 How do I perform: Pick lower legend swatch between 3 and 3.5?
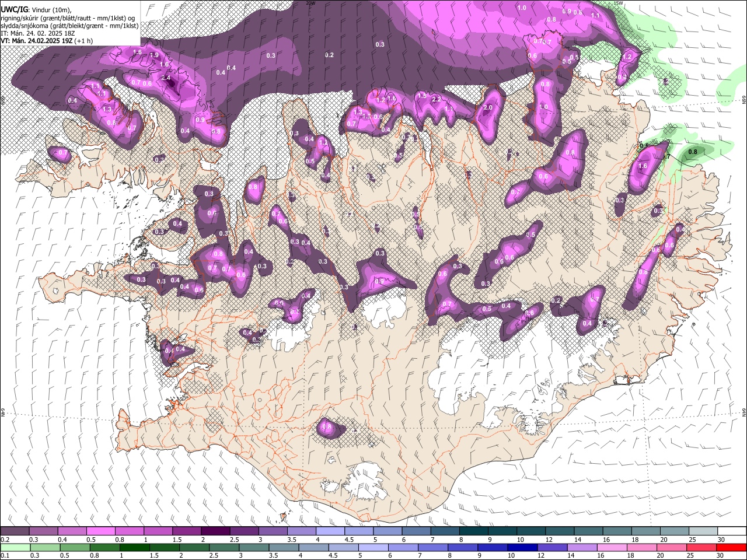point(254,547)
